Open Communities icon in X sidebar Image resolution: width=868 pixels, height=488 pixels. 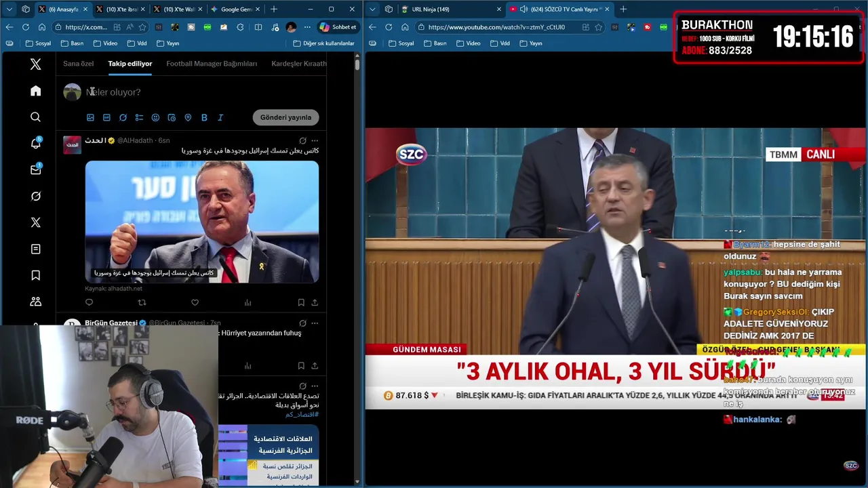pyautogui.click(x=36, y=302)
